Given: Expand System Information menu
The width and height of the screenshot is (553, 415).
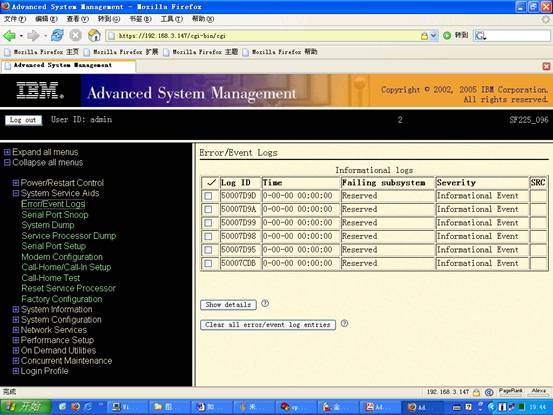Looking at the screenshot, I should pyautogui.click(x=16, y=309).
